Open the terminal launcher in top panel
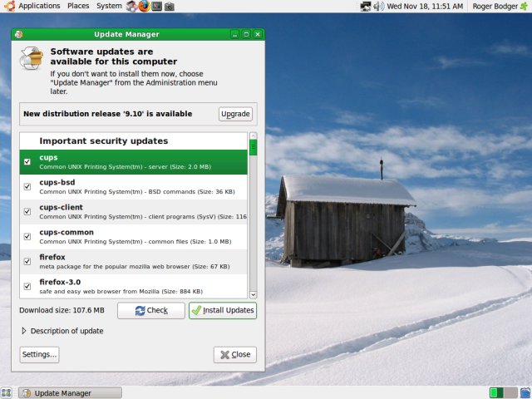532x399 pixels. point(156,6)
